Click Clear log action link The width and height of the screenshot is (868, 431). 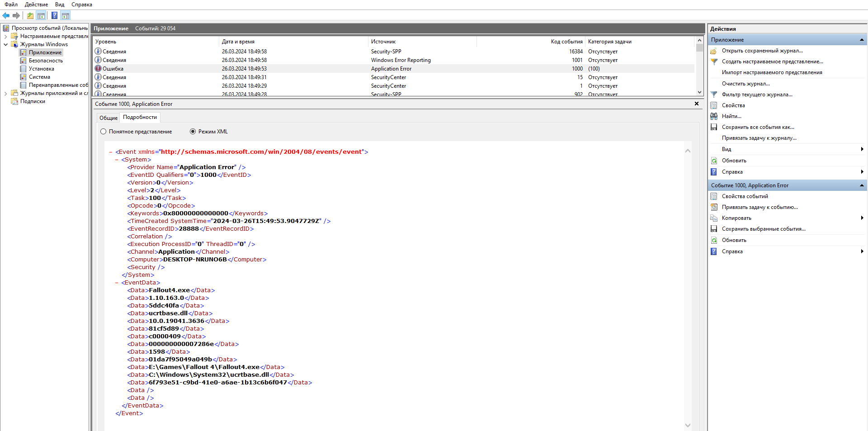745,84
